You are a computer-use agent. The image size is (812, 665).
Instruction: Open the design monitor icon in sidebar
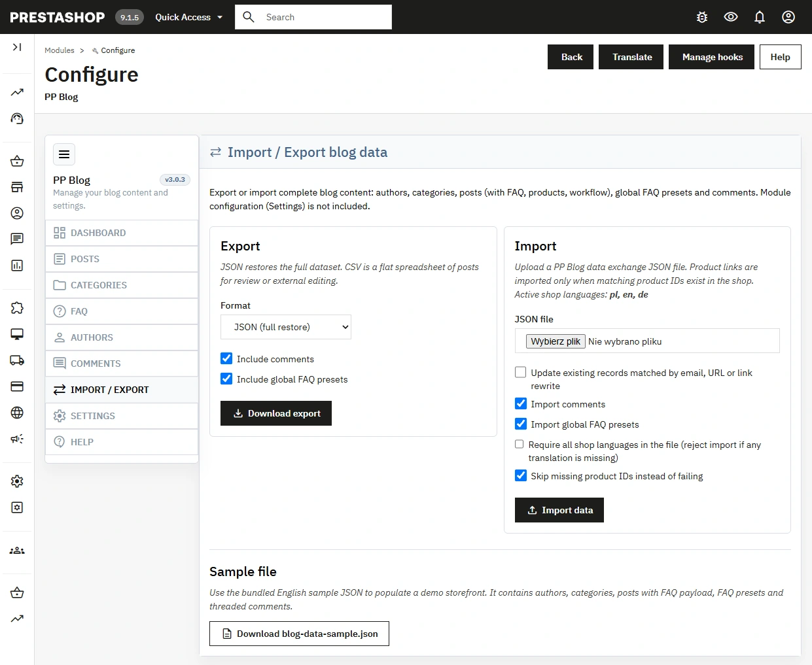(17, 334)
